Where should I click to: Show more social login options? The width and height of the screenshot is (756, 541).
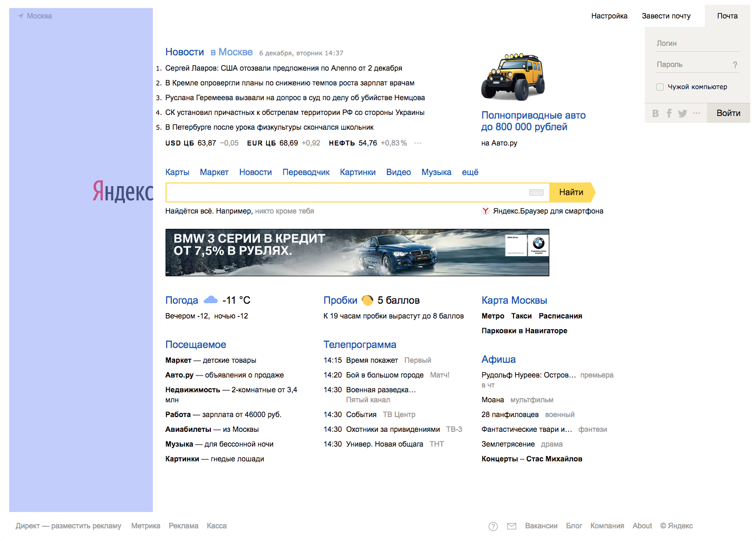point(696,113)
